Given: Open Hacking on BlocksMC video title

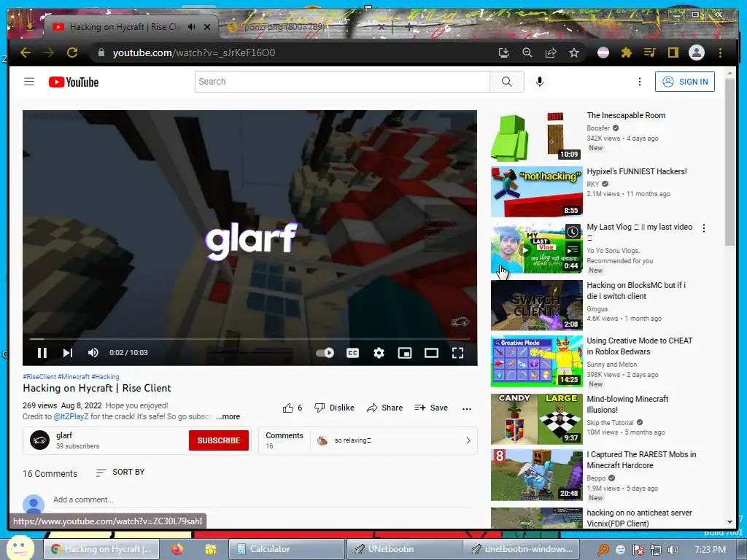Looking at the screenshot, I should coord(636,290).
